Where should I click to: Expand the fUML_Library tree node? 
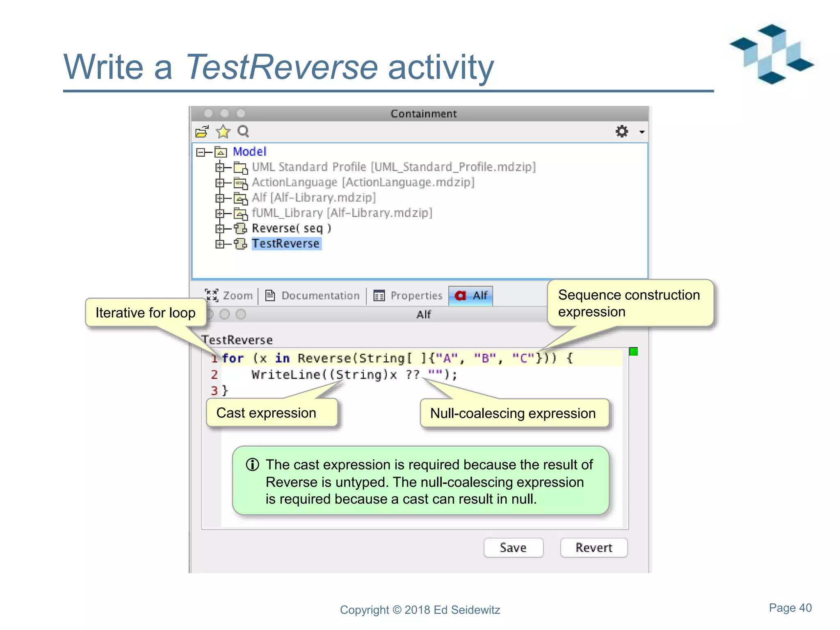click(x=220, y=214)
